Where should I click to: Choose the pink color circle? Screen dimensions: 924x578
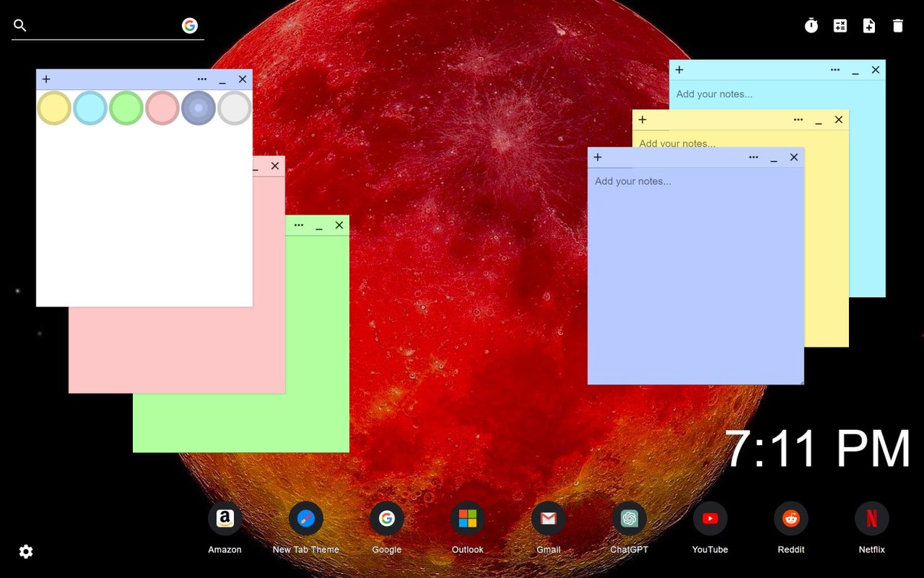(x=162, y=108)
